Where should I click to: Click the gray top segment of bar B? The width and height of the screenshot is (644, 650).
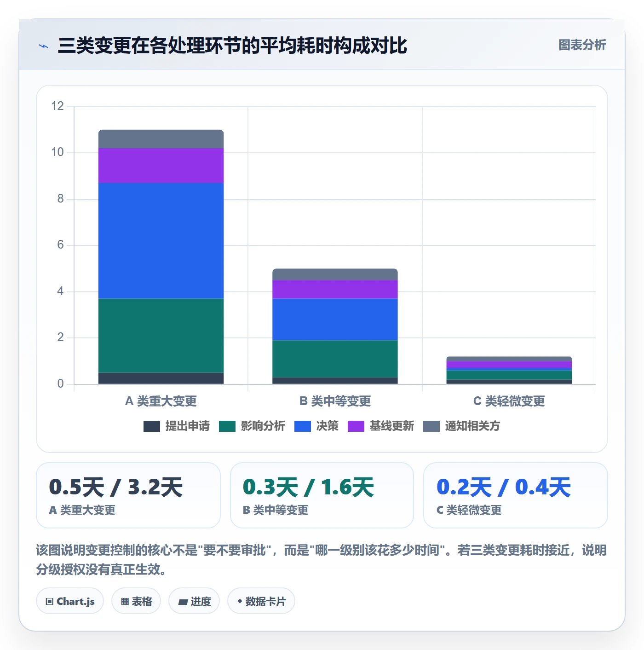(335, 274)
